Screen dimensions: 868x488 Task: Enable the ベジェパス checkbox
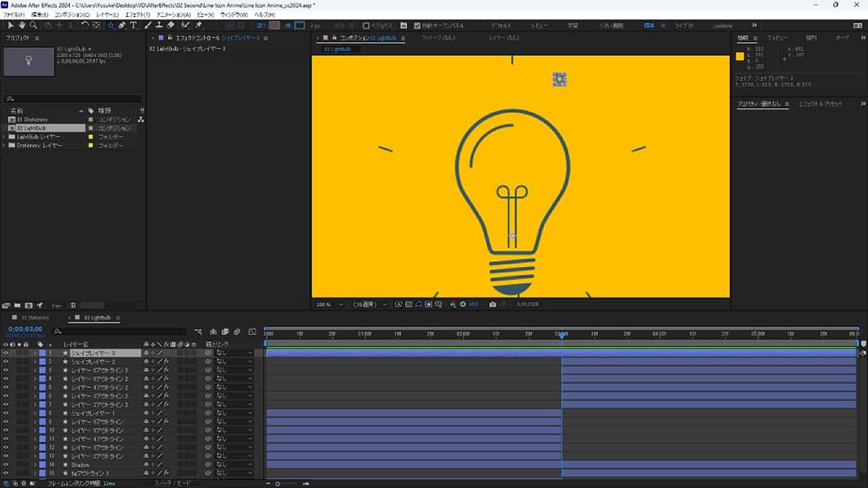366,25
